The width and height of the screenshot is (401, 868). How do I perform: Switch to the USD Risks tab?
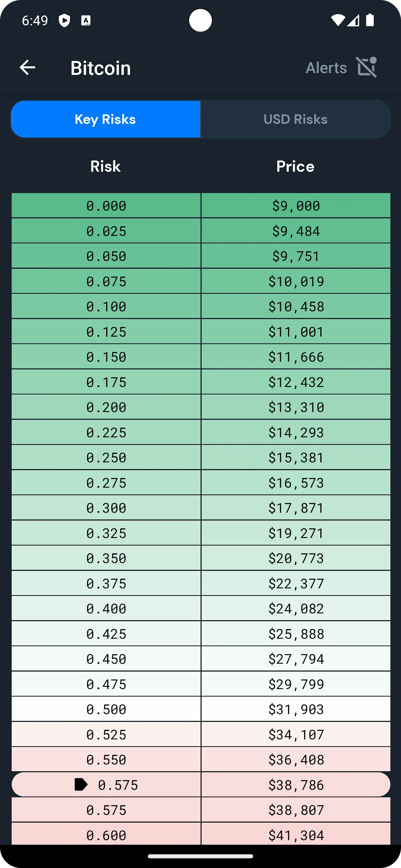coord(295,119)
